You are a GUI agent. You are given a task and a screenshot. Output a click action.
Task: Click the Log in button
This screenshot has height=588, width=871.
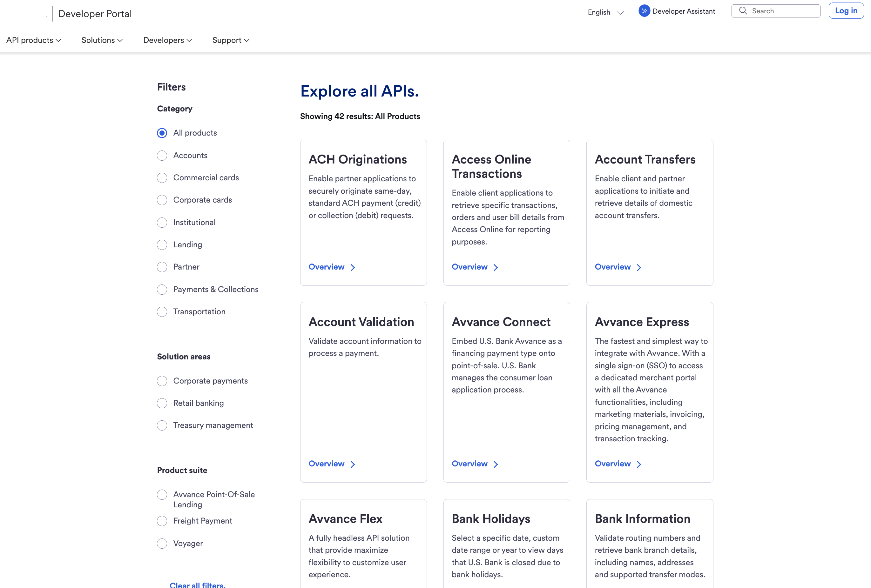coord(846,11)
